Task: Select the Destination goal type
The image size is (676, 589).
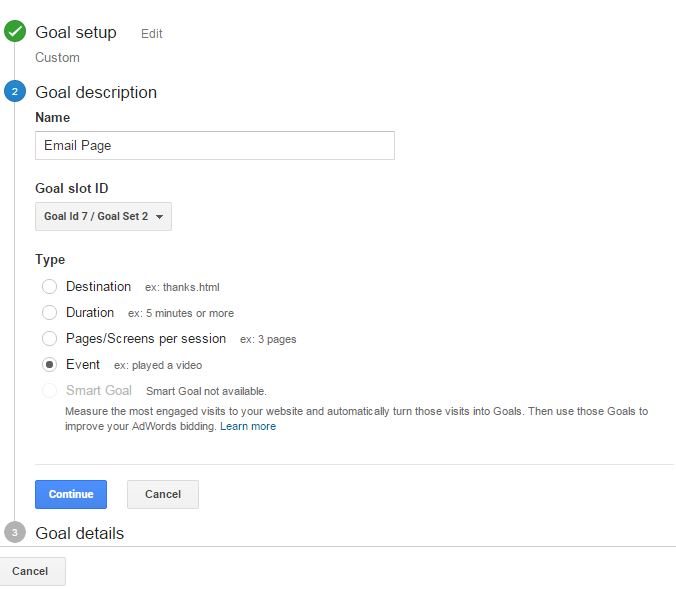Action: 50,286
